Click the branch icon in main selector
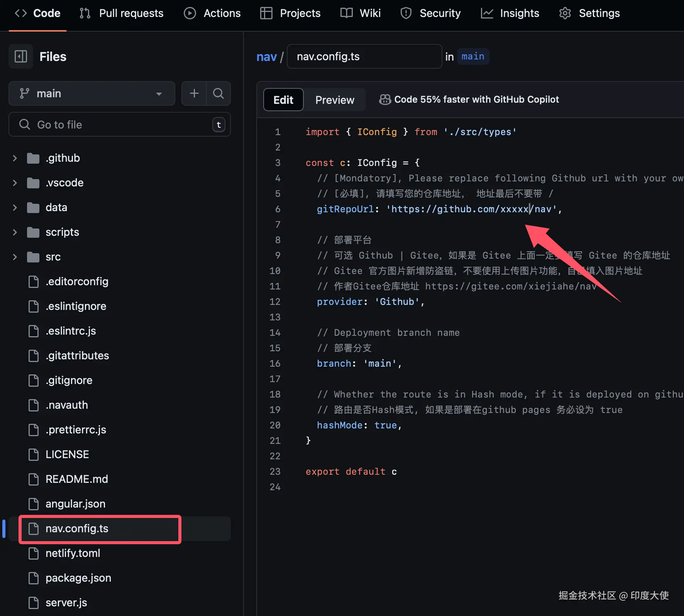 tap(24, 93)
